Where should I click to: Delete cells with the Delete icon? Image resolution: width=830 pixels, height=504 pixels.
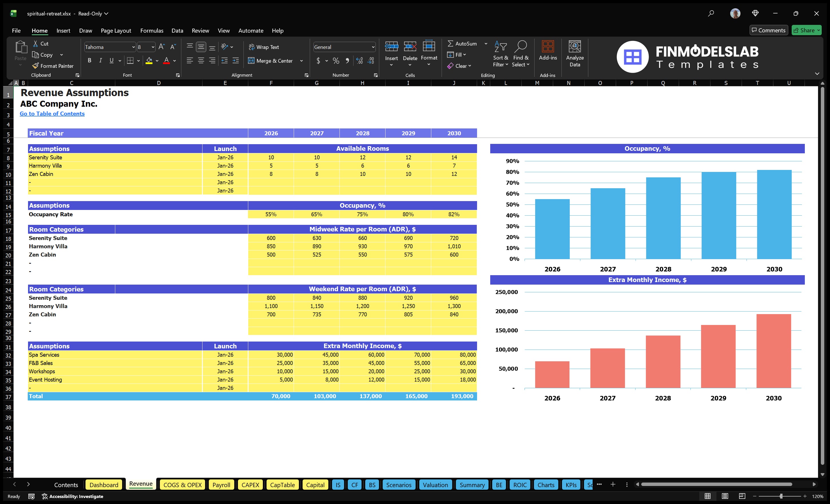[410, 52]
